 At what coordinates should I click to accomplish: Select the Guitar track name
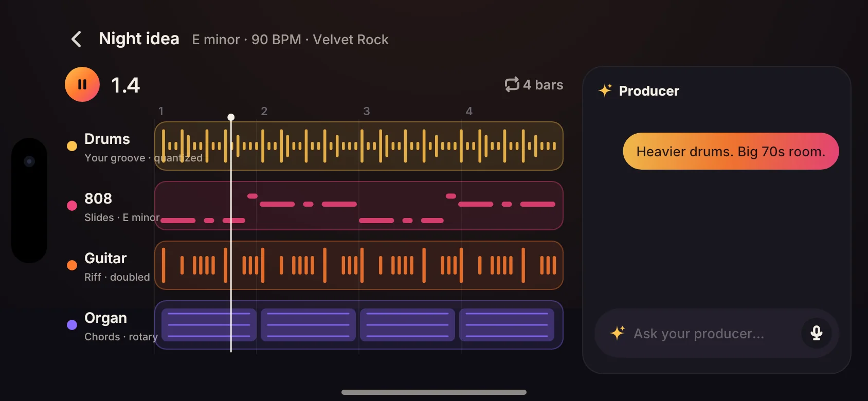pyautogui.click(x=105, y=258)
